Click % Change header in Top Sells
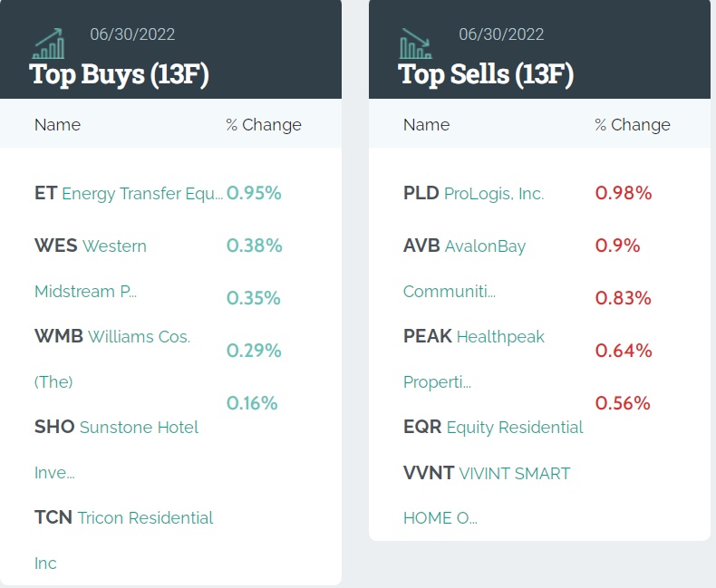The height and width of the screenshot is (588, 716). point(633,125)
